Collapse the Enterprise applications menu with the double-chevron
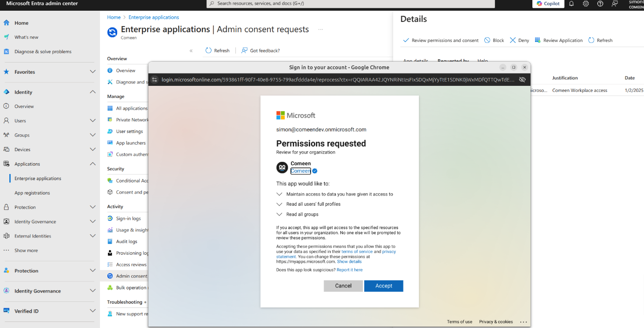The width and height of the screenshot is (644, 328). 191,50
